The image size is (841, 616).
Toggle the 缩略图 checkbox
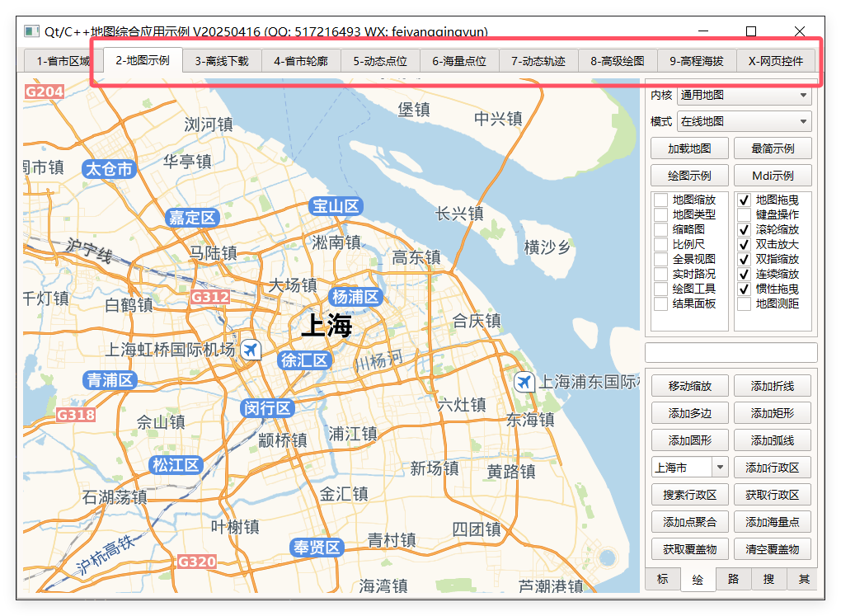(661, 229)
